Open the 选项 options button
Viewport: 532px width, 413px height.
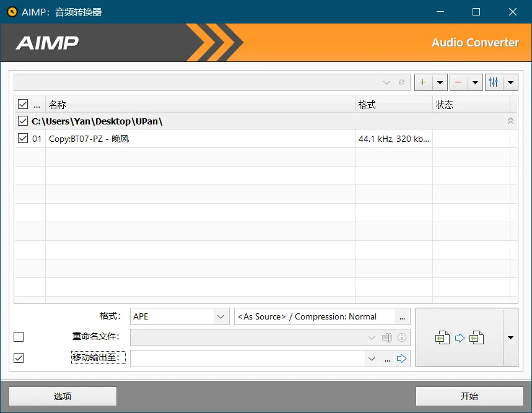(63, 396)
